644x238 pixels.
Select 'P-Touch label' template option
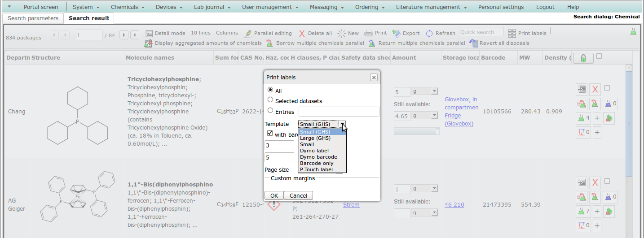316,169
